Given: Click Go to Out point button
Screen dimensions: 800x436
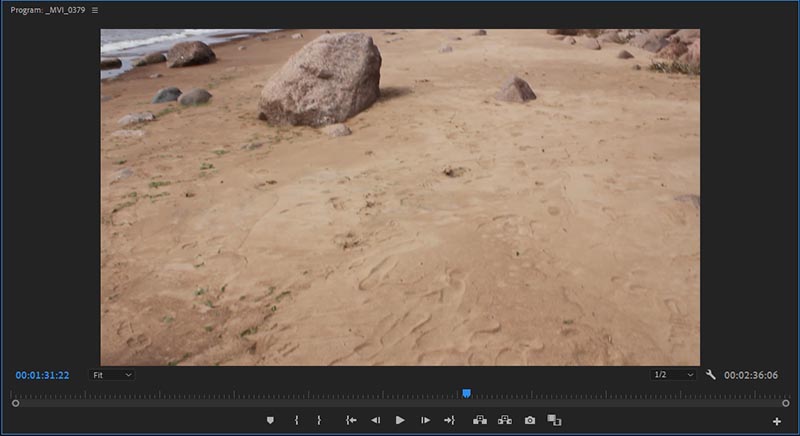Looking at the screenshot, I should pos(449,420).
